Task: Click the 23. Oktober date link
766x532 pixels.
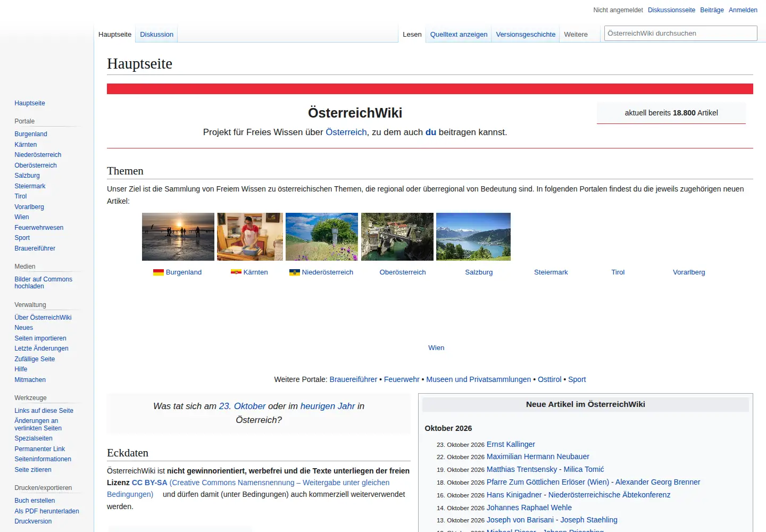Action: point(242,406)
